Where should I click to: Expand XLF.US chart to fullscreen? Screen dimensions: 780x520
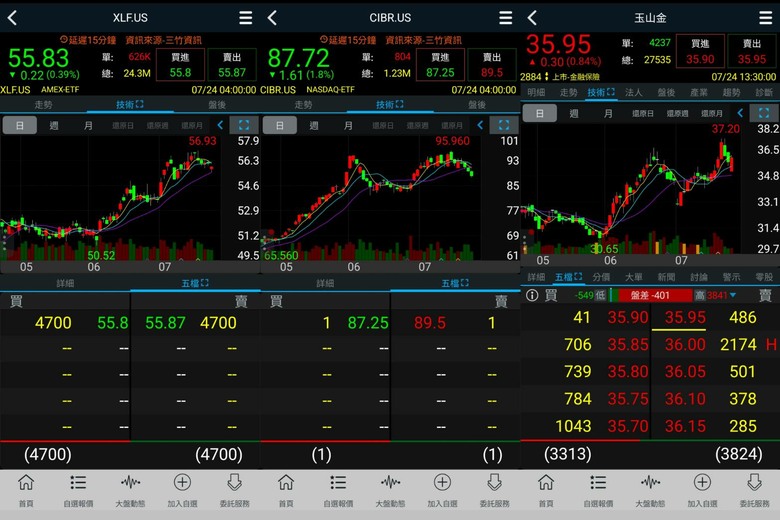244,125
